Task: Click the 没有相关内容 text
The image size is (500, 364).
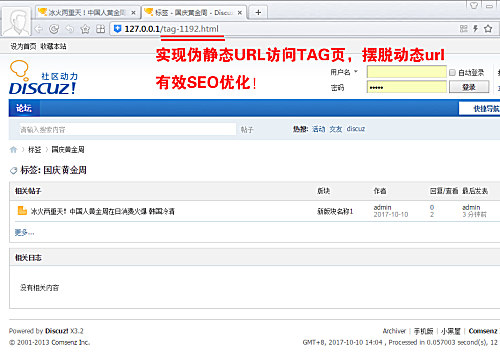Action: [39, 288]
